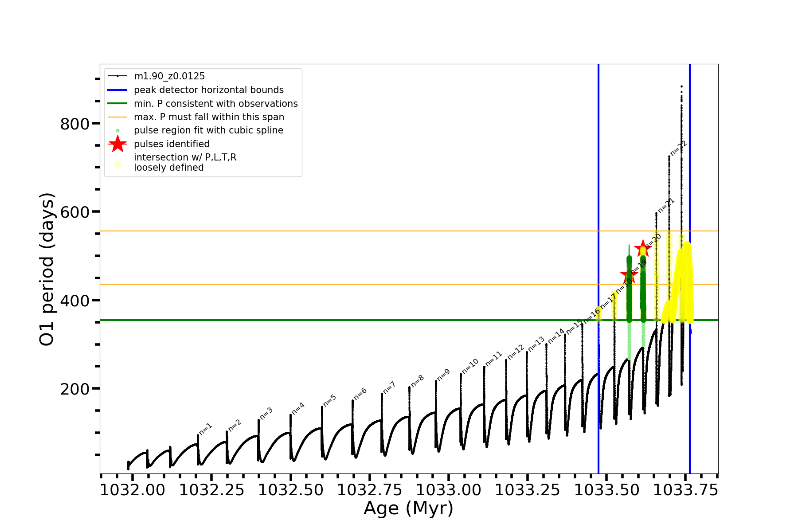The width and height of the screenshot is (798, 532).
Task: Select the "n=22" pulse label
Action: point(678,148)
